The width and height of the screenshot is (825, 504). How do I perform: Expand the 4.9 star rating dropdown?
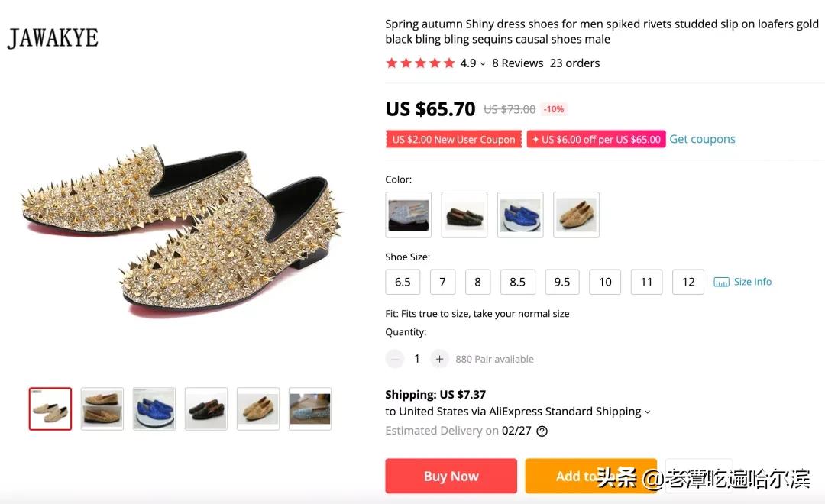coord(483,63)
